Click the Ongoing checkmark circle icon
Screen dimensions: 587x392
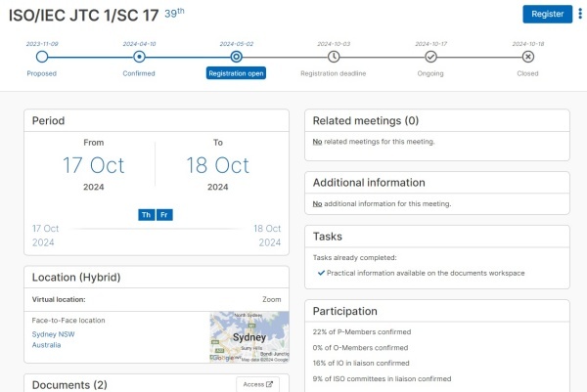(x=430, y=57)
